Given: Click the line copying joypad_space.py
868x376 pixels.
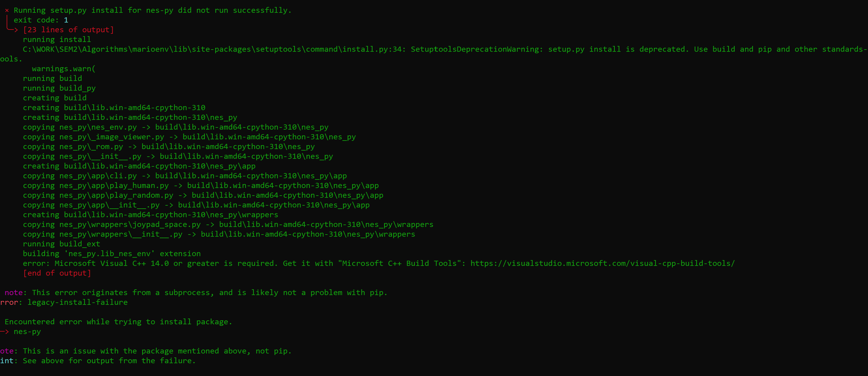Looking at the screenshot, I should [228, 225].
